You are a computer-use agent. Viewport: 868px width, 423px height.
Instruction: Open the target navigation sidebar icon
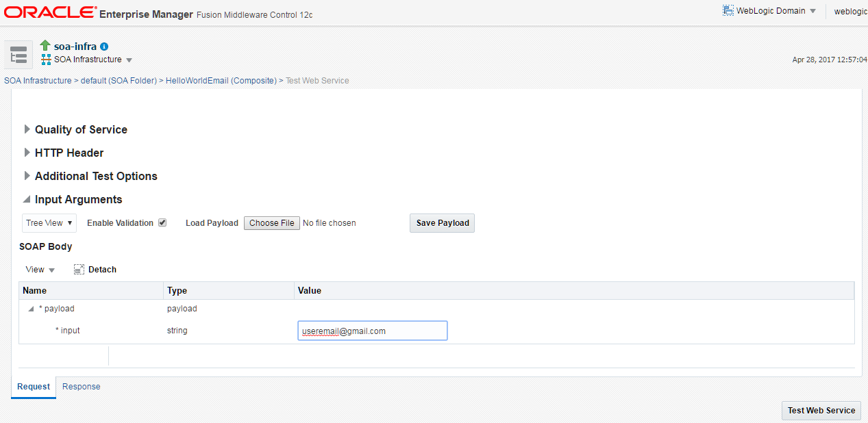(18, 54)
